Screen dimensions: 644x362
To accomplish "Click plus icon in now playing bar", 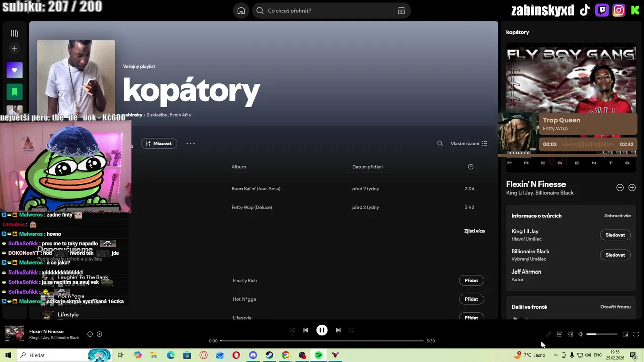I will (x=99, y=334).
